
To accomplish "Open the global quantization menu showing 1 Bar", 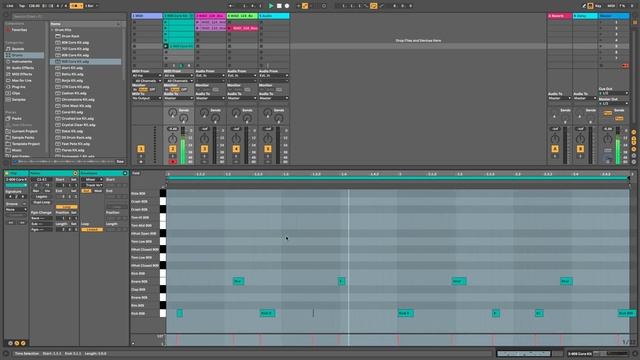I will tap(91, 6).
